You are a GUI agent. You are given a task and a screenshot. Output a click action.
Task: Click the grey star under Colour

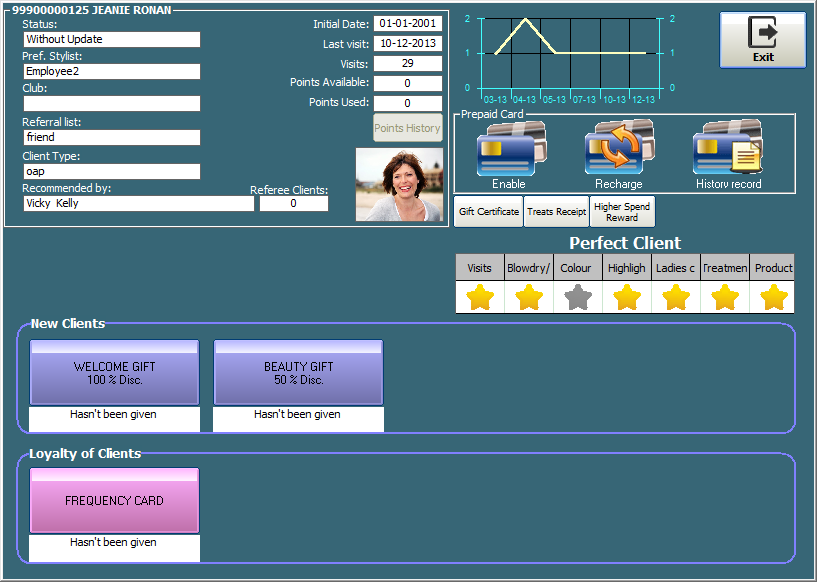tap(577, 297)
